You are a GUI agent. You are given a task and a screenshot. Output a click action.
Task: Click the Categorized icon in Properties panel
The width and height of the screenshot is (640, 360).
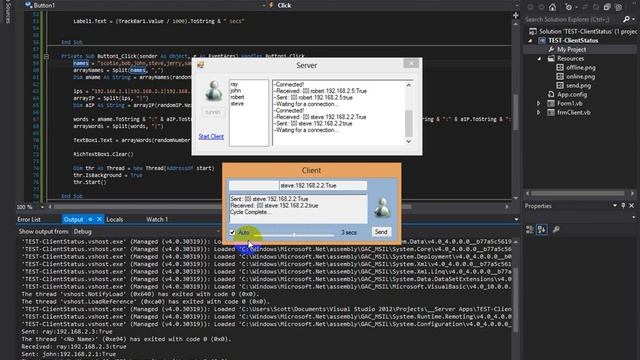pos(530,229)
